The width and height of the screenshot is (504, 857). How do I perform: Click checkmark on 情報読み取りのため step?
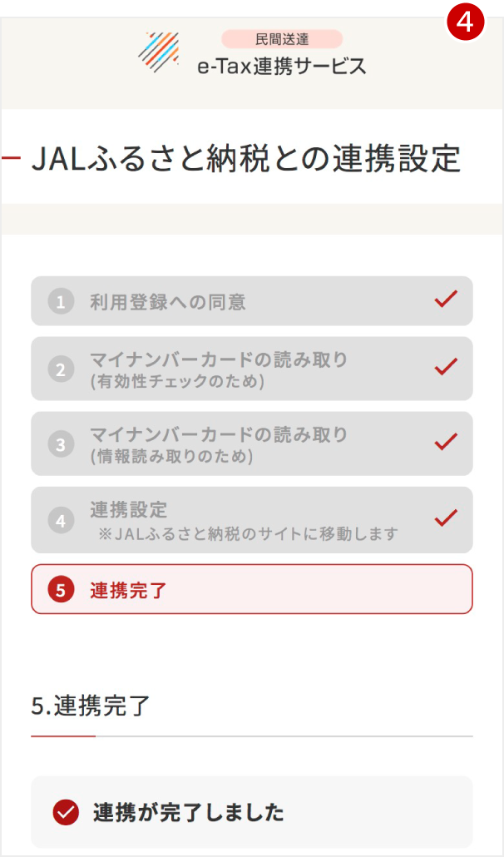446,441
